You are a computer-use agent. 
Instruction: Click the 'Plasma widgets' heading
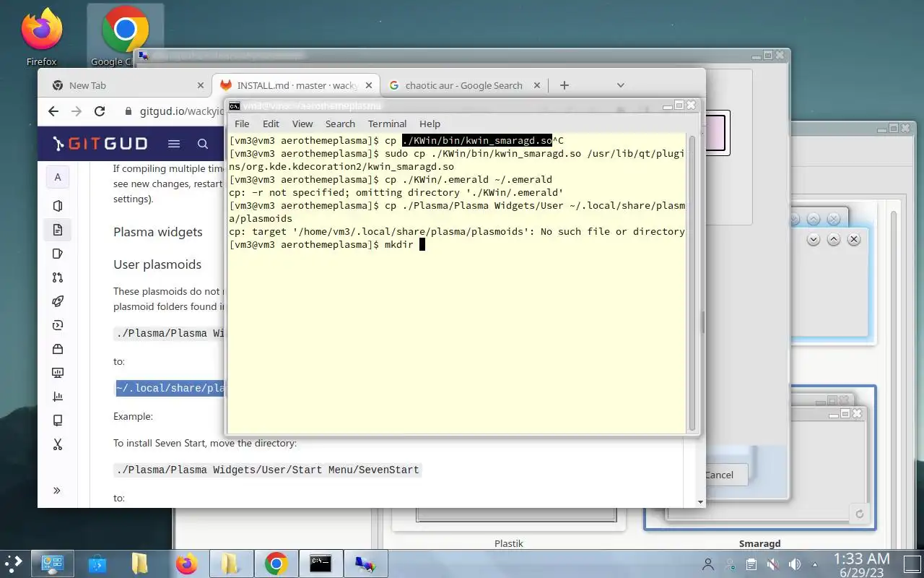[x=157, y=232]
